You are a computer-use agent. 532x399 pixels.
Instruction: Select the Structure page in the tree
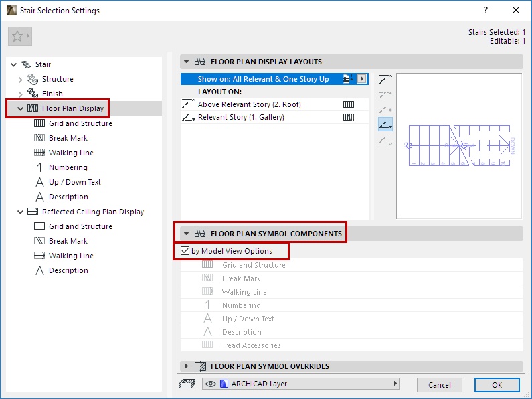click(x=58, y=79)
